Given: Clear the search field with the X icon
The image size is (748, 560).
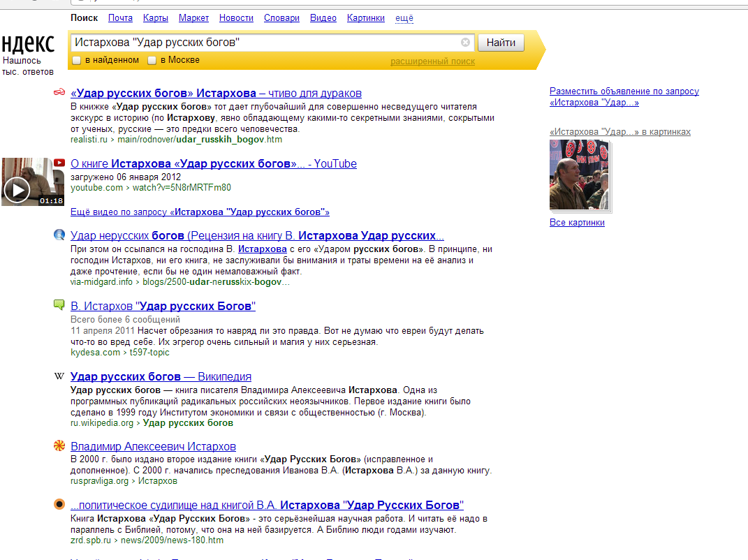Looking at the screenshot, I should pos(465,43).
